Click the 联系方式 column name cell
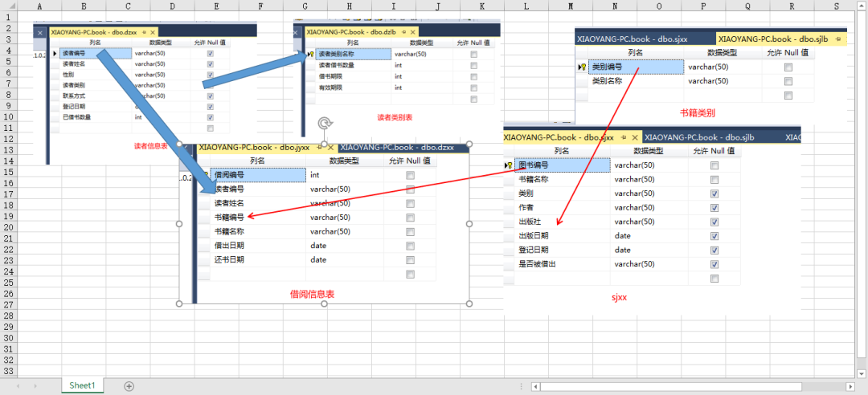The width and height of the screenshot is (868, 395). 96,96
